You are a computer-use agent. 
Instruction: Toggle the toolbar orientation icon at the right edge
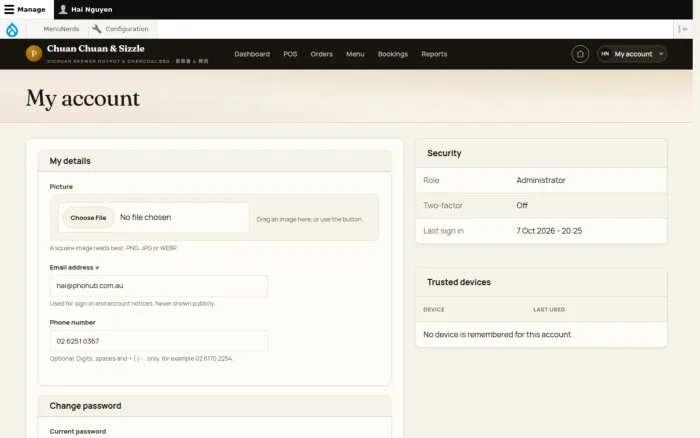[683, 29]
